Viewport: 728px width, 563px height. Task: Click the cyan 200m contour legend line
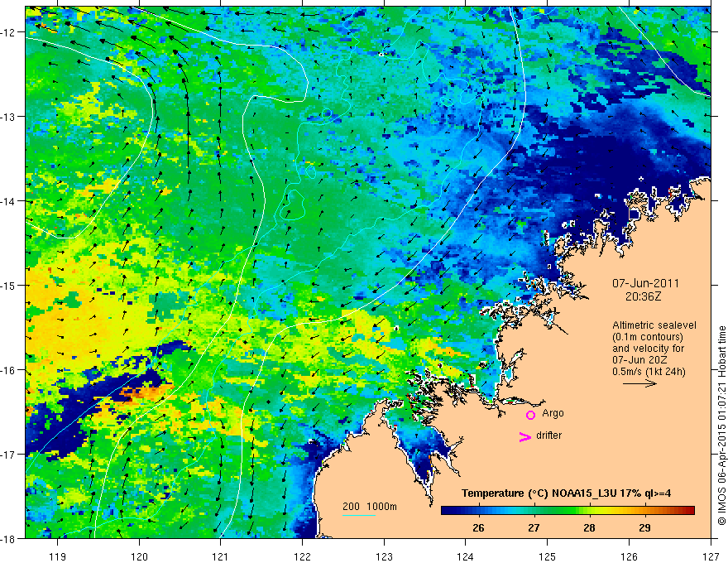(359, 515)
